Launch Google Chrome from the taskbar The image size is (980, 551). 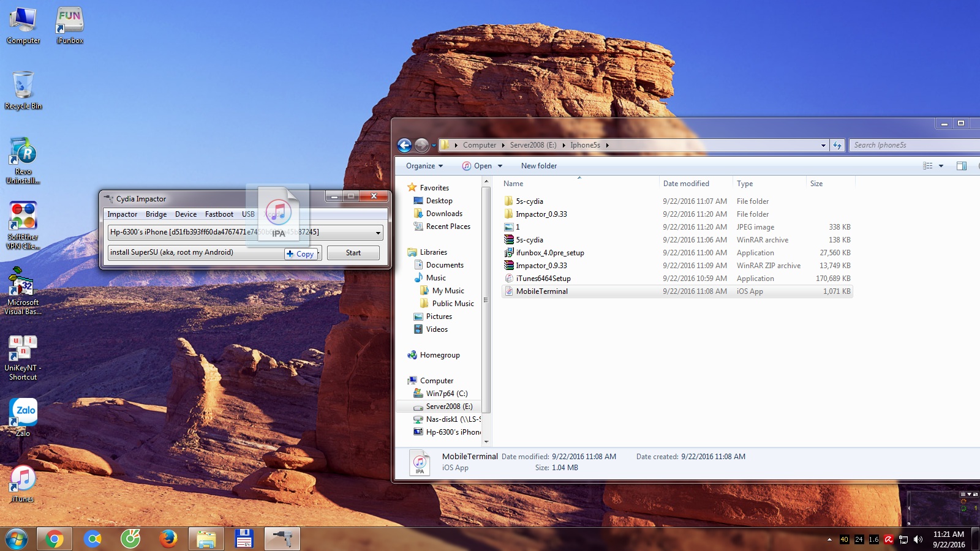click(55, 539)
